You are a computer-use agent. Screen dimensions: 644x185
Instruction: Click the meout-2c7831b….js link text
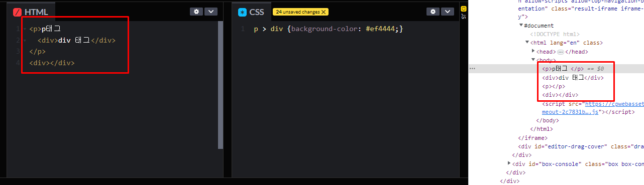point(570,112)
